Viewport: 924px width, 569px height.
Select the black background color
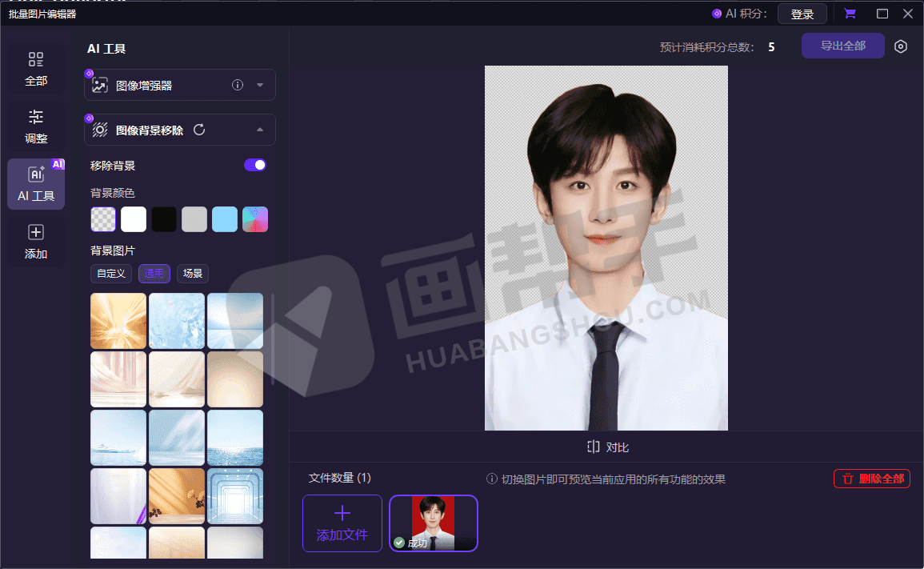164,219
